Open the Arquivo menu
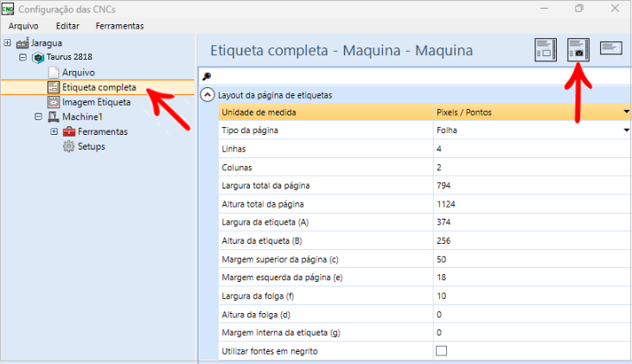The image size is (632, 364). [23, 26]
